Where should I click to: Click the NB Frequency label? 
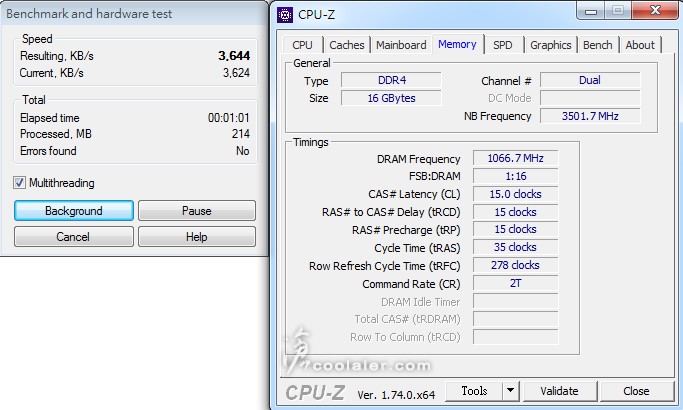[497, 116]
